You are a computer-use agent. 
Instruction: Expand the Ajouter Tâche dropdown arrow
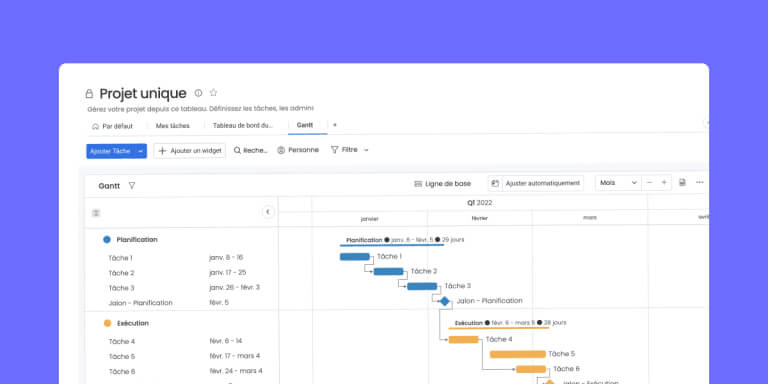[141, 151]
